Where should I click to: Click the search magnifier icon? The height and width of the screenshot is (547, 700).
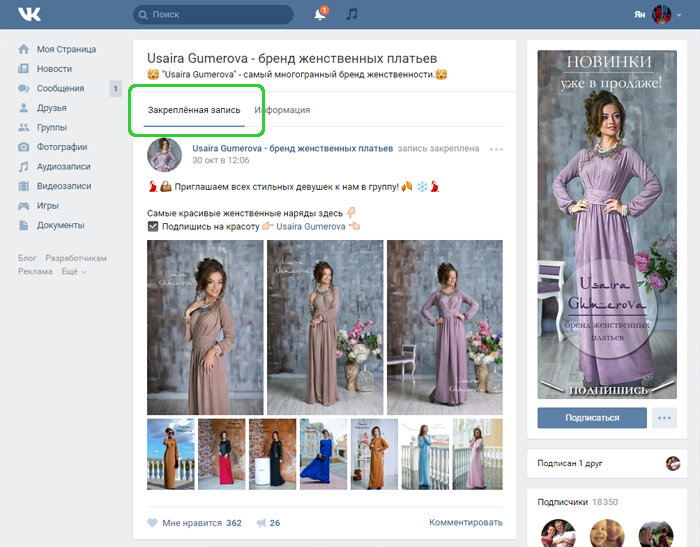click(143, 15)
